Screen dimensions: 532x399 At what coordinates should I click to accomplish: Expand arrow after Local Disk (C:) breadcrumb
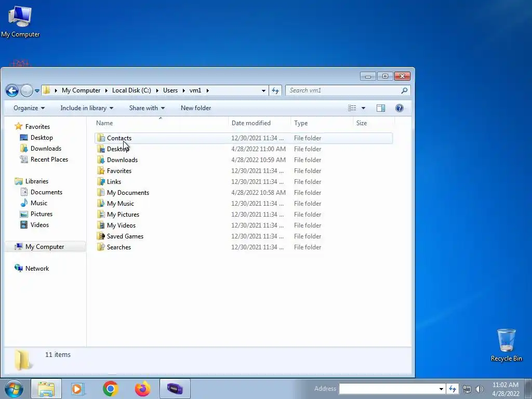157,90
